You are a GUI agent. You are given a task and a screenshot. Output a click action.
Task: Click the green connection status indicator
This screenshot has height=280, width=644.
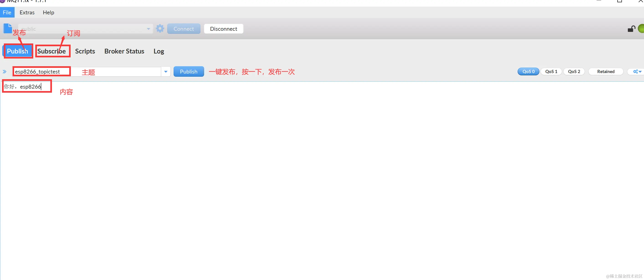641,28
